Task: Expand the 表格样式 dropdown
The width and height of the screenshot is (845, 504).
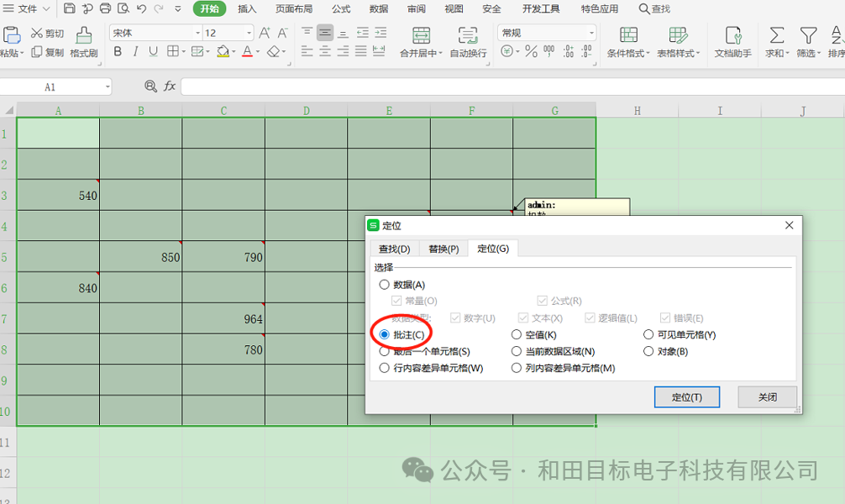Action: pos(697,54)
